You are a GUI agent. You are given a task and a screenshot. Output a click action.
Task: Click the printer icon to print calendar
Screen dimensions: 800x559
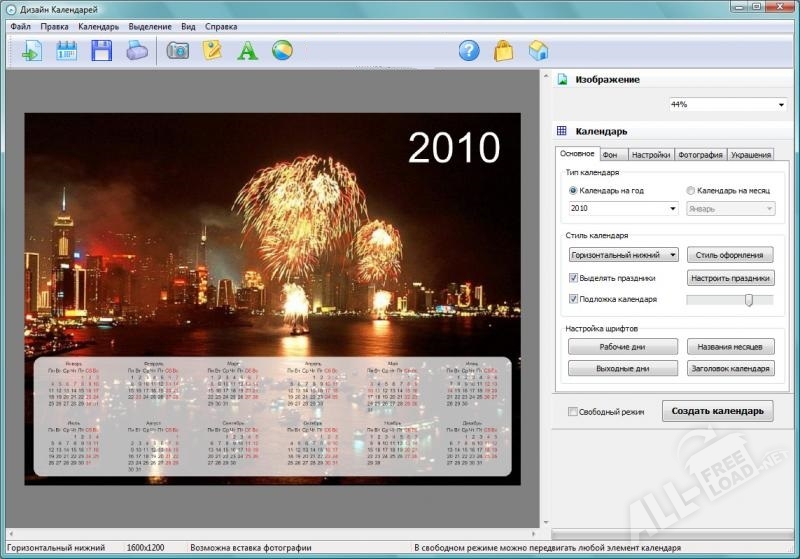pyautogui.click(x=137, y=51)
